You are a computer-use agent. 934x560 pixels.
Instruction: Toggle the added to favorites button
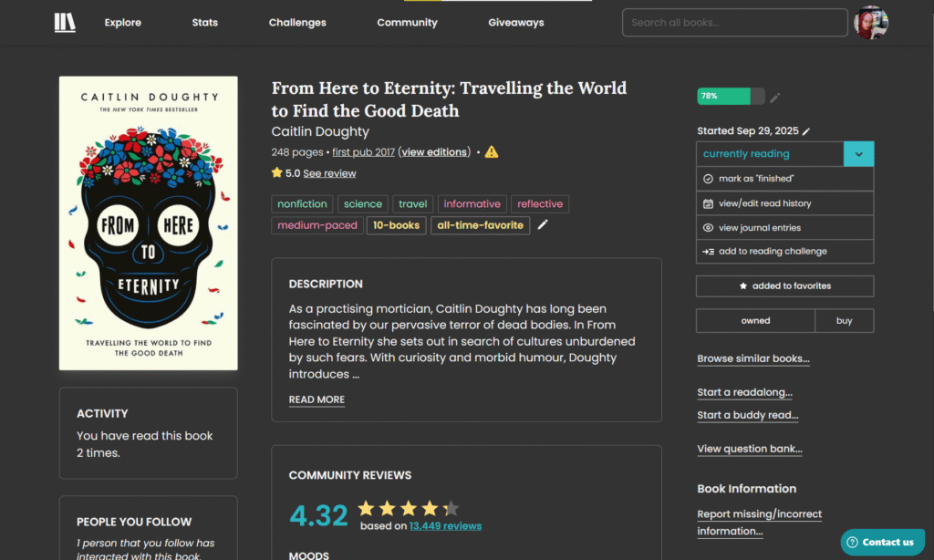(x=784, y=286)
